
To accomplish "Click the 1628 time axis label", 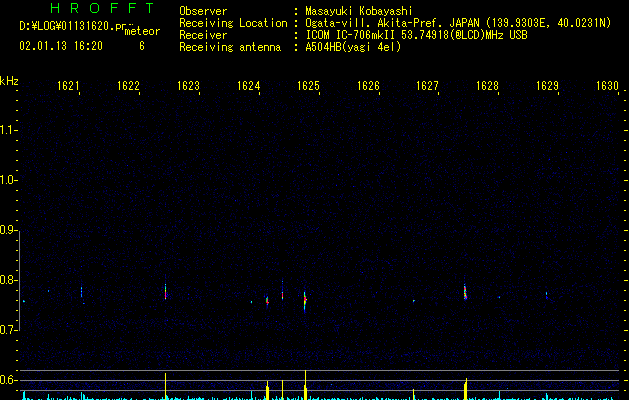I will click(x=487, y=86).
